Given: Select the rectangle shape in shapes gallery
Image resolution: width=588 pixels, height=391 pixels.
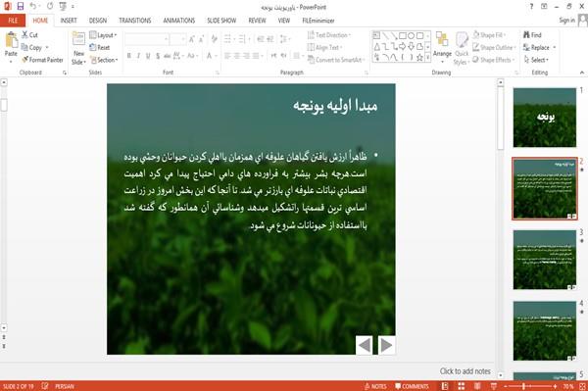Looking at the screenshot, I should click(403, 35).
